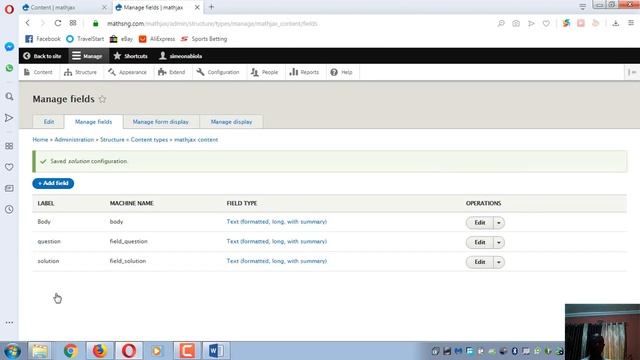Open Firefox from taskbar

pos(99,351)
